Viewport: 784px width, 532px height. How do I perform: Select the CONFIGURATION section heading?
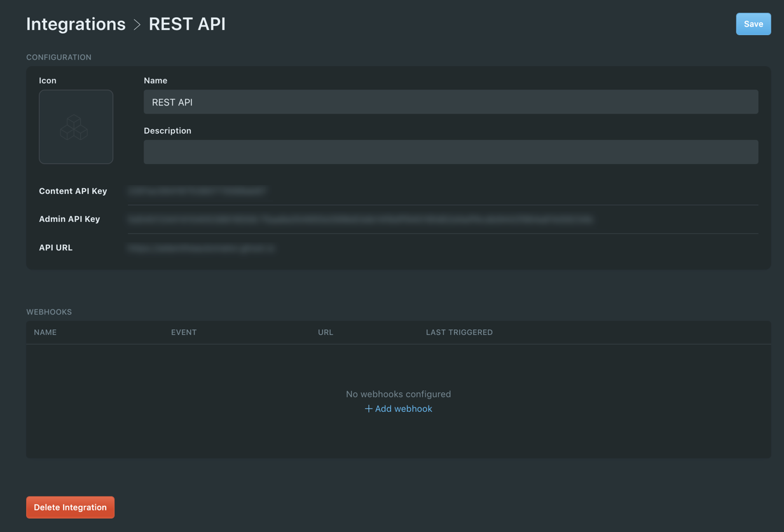[58, 57]
